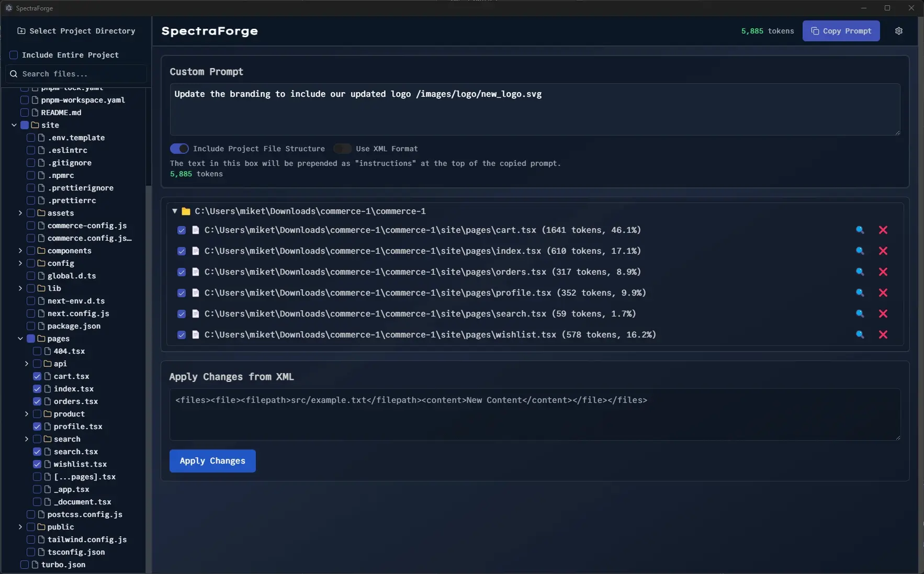Image resolution: width=924 pixels, height=574 pixels.
Task: Select [...pages].tsx in the tree
Action: coord(85,477)
